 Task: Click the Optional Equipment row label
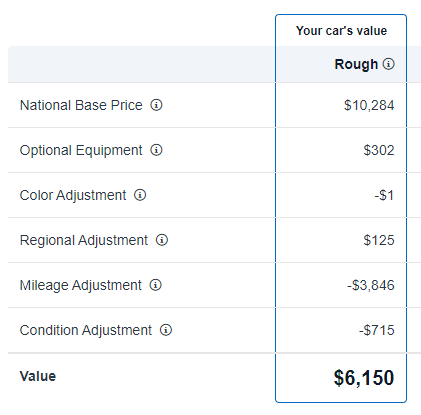81,150
